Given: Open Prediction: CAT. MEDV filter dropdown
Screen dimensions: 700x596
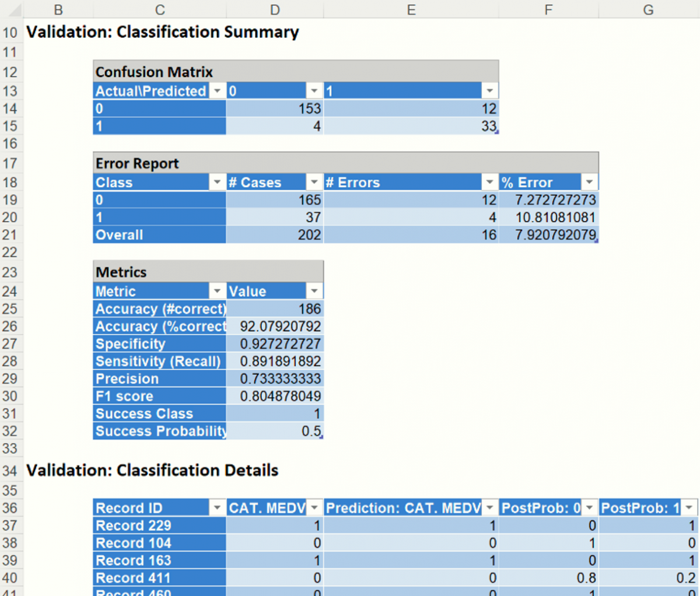Looking at the screenshot, I should click(489, 508).
